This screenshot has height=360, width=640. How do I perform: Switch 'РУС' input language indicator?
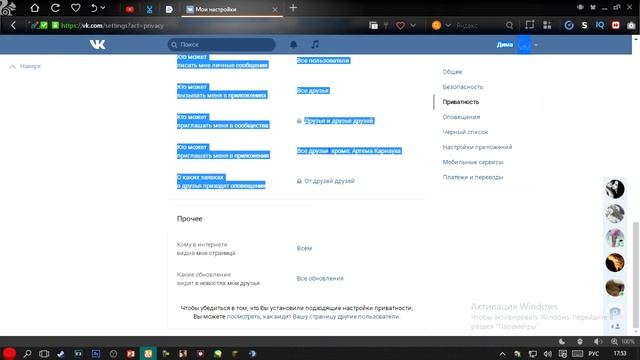pyautogui.click(x=594, y=353)
